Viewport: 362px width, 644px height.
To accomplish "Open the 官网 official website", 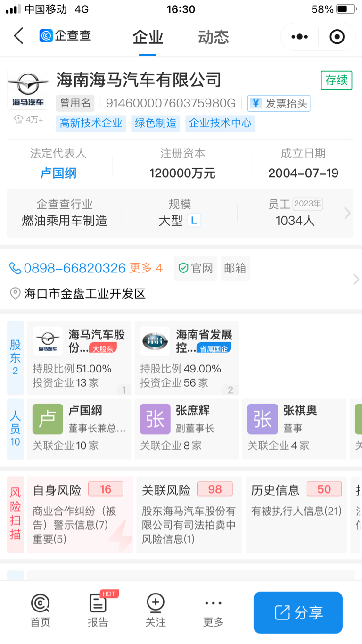I will click(196, 268).
